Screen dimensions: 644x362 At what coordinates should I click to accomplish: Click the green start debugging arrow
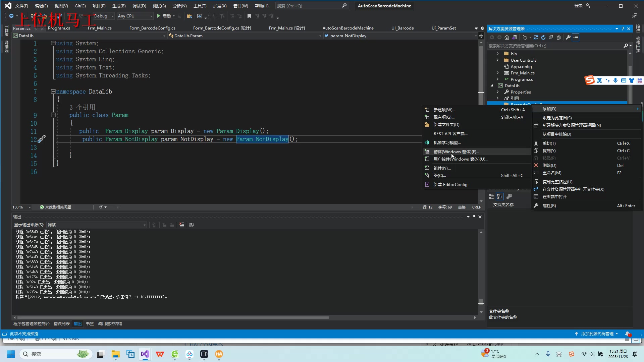[159, 16]
